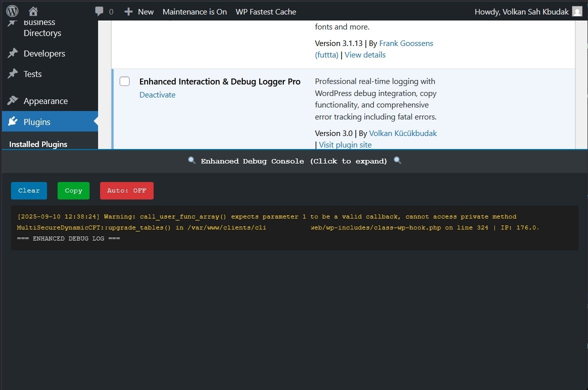This screenshot has width=588, height=390.
Task: Open Visit plugin site link
Action: (x=345, y=144)
